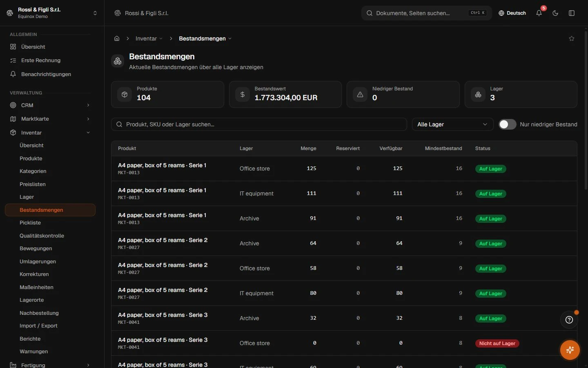Switch language via Deutsch button
The height and width of the screenshot is (368, 588).
(512, 13)
